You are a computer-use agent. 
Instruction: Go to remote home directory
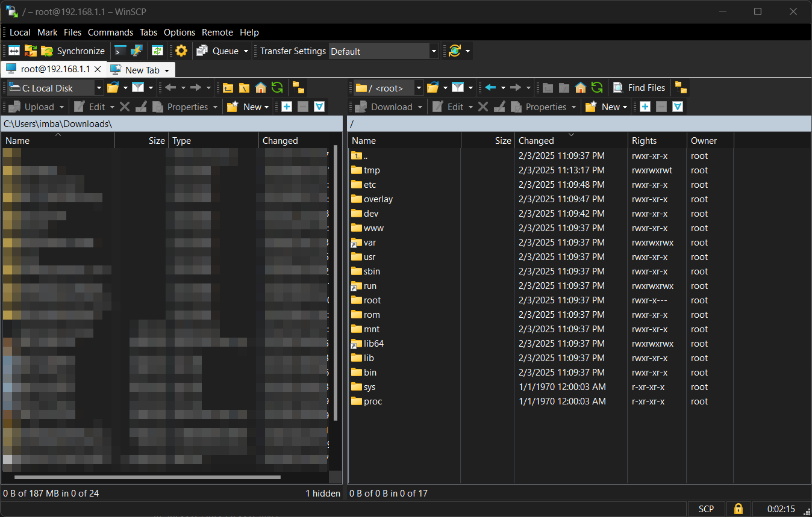pyautogui.click(x=580, y=88)
